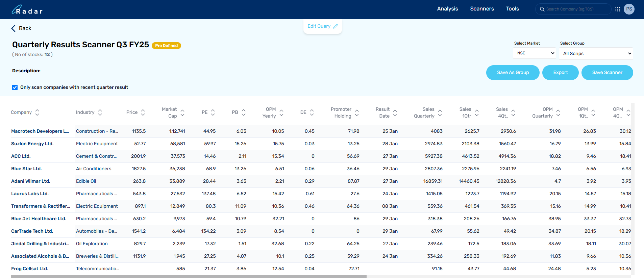Sort table by Sales Quarterly column
The height and width of the screenshot is (278, 644).
coord(440,112)
